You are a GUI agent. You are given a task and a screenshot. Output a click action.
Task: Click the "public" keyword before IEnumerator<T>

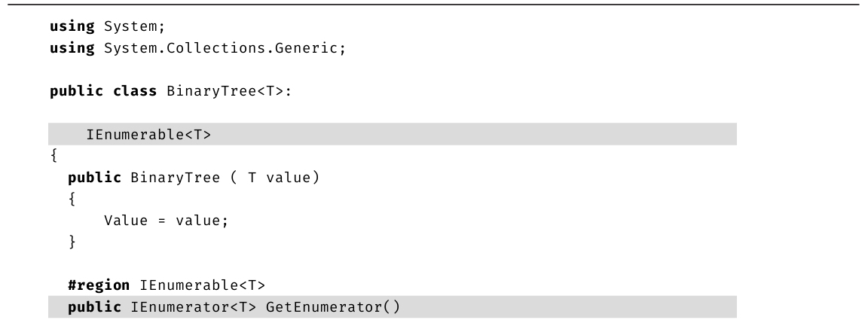click(x=95, y=307)
